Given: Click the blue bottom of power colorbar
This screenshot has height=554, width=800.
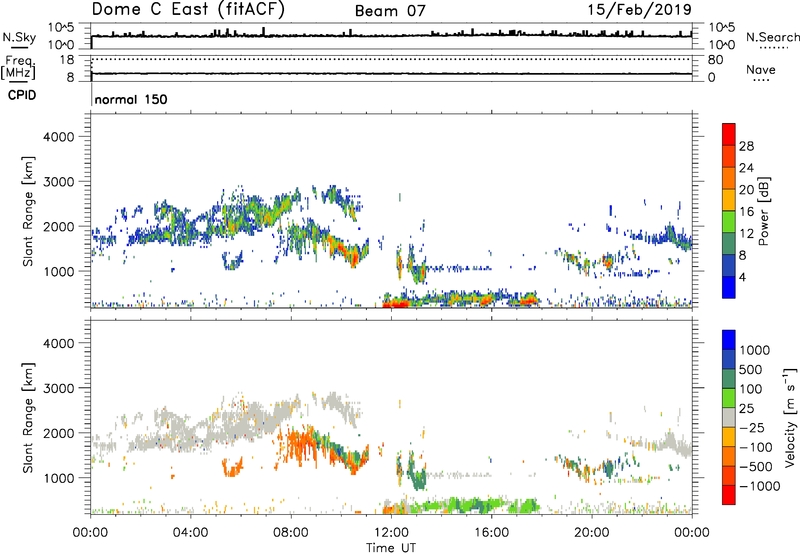Looking at the screenshot, I should [729, 287].
